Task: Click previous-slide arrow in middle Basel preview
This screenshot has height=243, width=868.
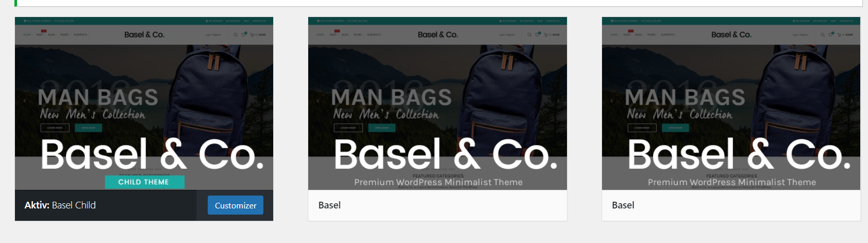Action: [318, 101]
